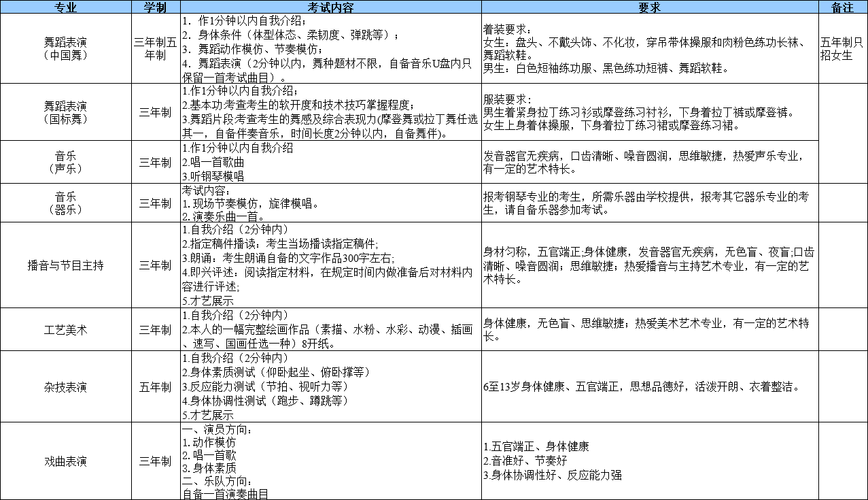Click the 播音与节目主持 cell

[65, 265]
